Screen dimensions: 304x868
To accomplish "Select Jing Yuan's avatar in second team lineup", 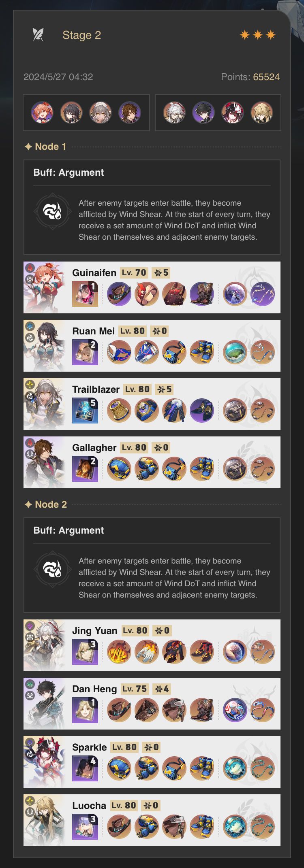I will point(174,113).
